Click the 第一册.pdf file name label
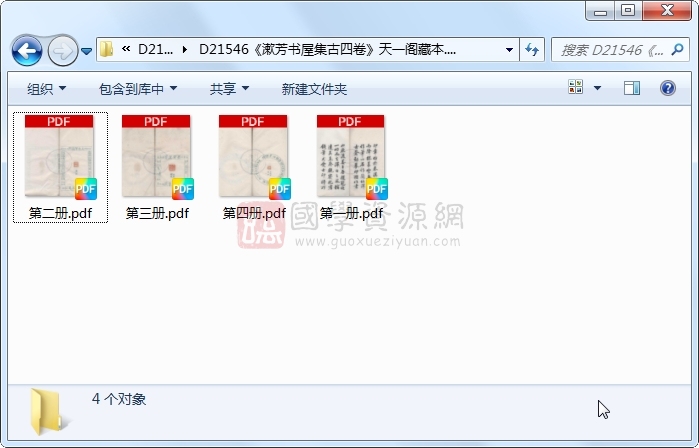 pyautogui.click(x=351, y=213)
